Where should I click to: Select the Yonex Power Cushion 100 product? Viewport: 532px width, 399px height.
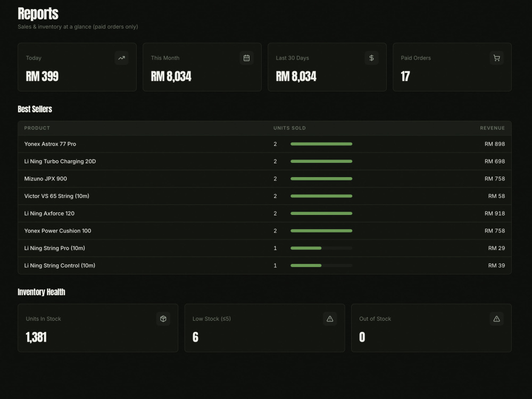click(57, 231)
